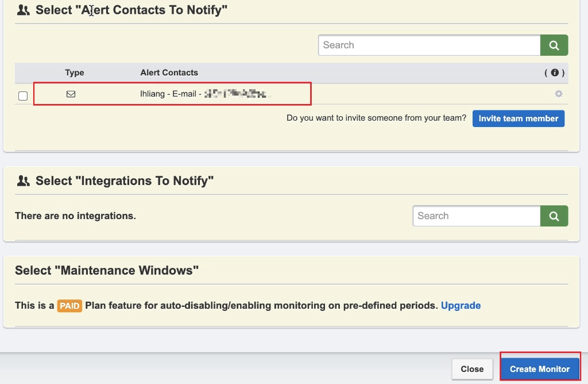This screenshot has width=588, height=384.
Task: Click the Select "Maintenance Windows" heading
Action: (107, 270)
